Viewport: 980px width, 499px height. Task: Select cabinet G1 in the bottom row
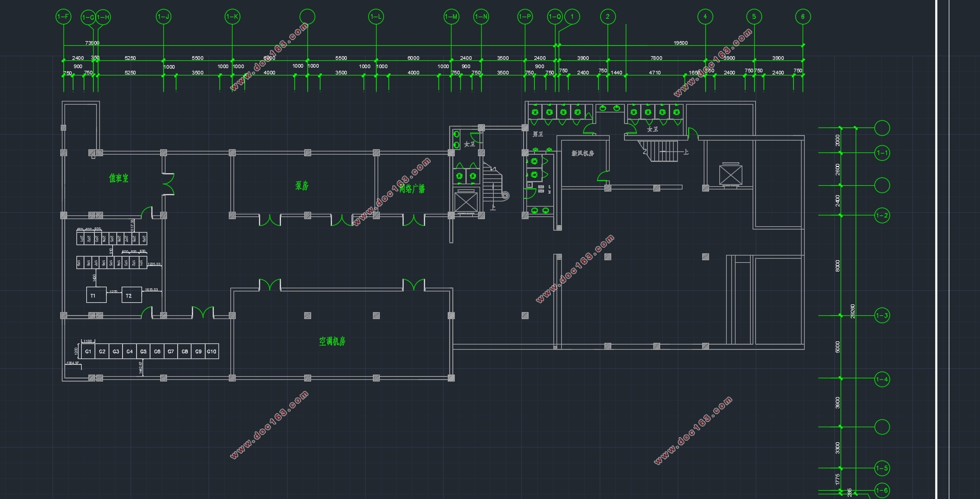pyautogui.click(x=88, y=351)
